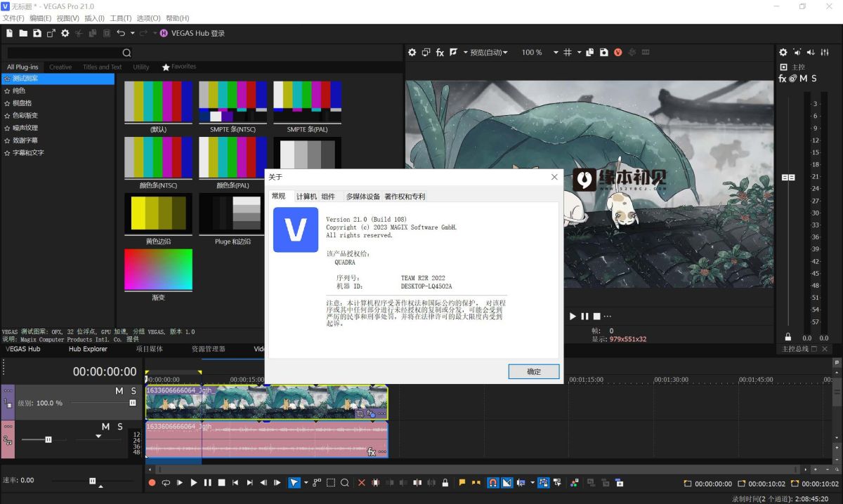The image size is (843, 504).
Task: Click the red V icon in preview toolbar
Action: pyautogui.click(x=618, y=53)
